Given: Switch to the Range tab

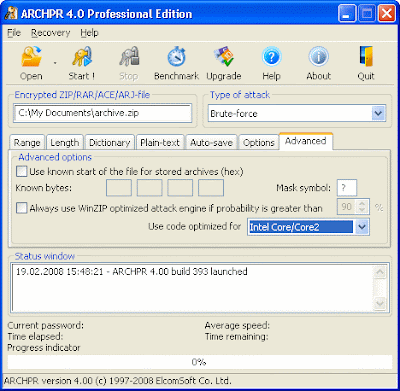Looking at the screenshot, I should pos(27,143).
